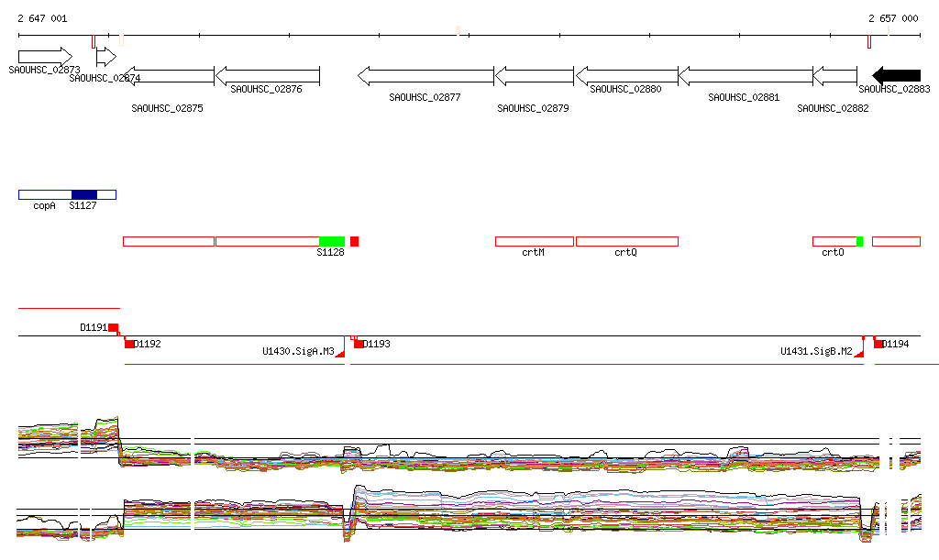Click the "SAOUHSC_02880" label text
This screenshot has width=939, height=560.
click(625, 89)
